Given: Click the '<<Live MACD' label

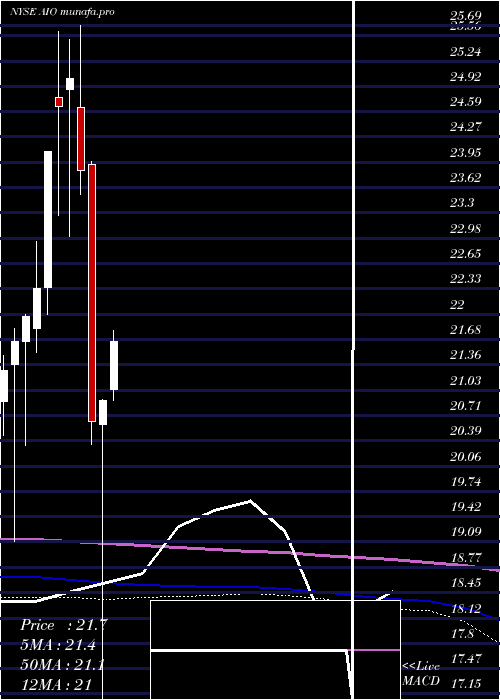Looking at the screenshot, I should click(421, 673).
